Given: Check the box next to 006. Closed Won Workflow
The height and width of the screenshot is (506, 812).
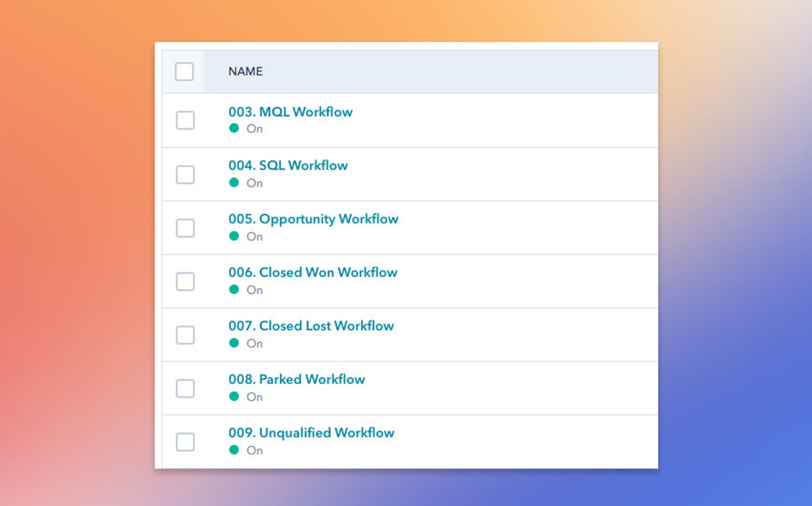Looking at the screenshot, I should point(186,281).
